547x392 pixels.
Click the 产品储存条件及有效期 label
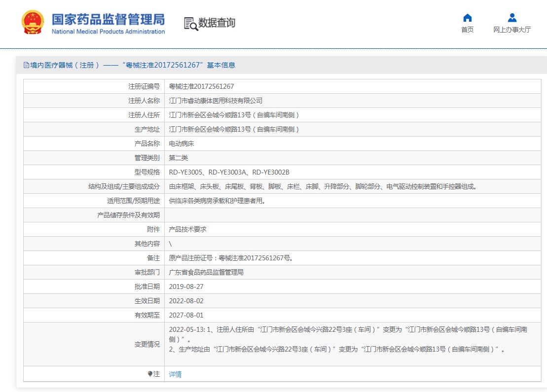click(x=128, y=215)
